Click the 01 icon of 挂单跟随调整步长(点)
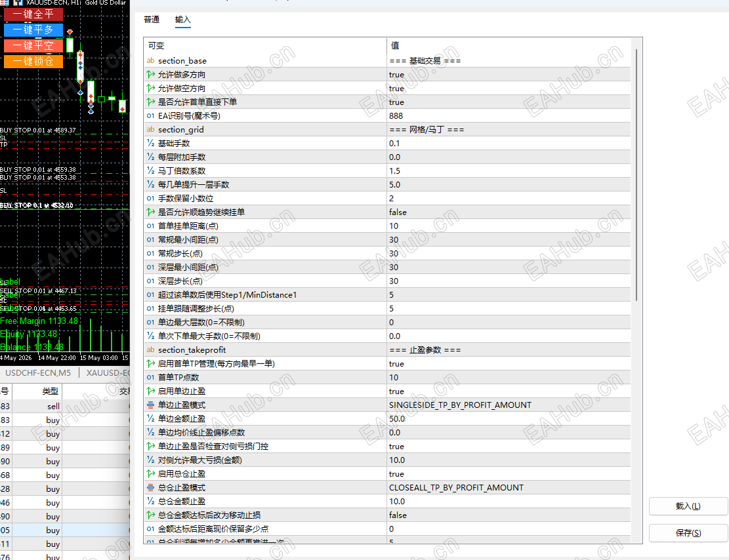Screen dimensions: 729x560 (x=151, y=309)
